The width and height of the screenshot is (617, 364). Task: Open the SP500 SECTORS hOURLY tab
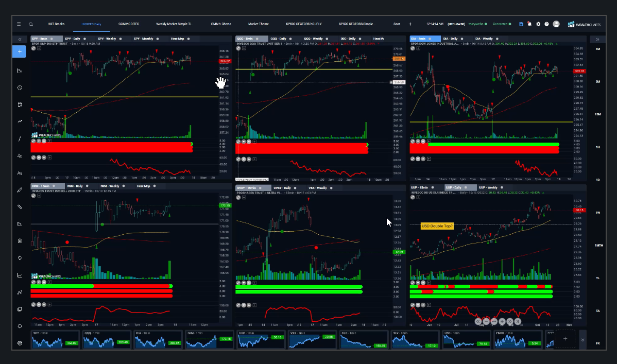coord(304,24)
